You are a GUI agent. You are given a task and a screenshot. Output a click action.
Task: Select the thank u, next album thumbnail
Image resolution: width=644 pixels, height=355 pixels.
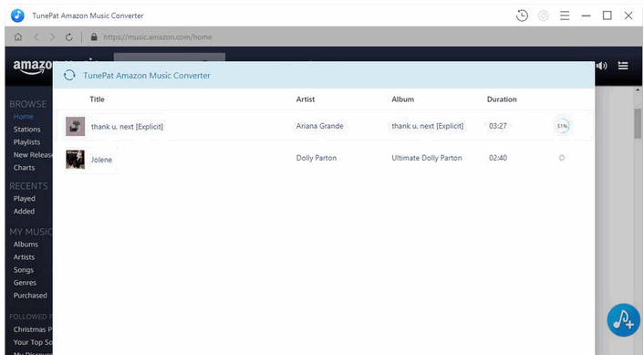75,127
